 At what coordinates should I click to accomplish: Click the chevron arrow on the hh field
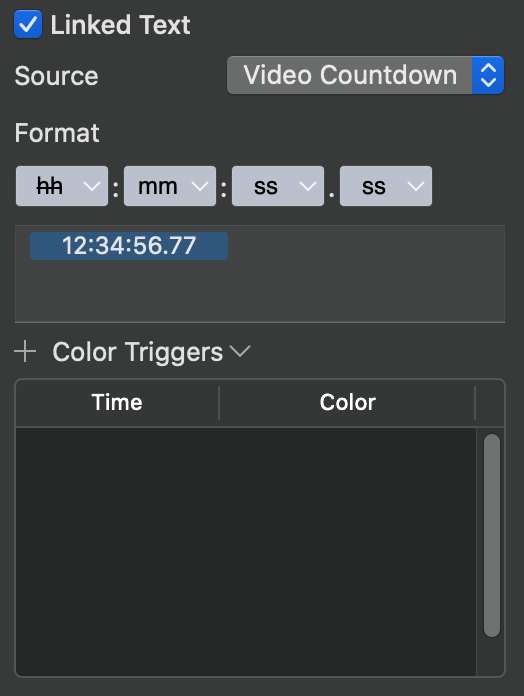(92, 186)
